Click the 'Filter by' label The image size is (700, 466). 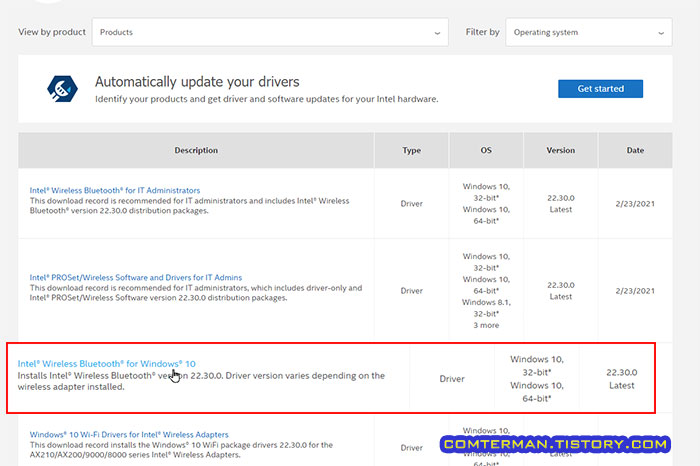pyautogui.click(x=482, y=32)
